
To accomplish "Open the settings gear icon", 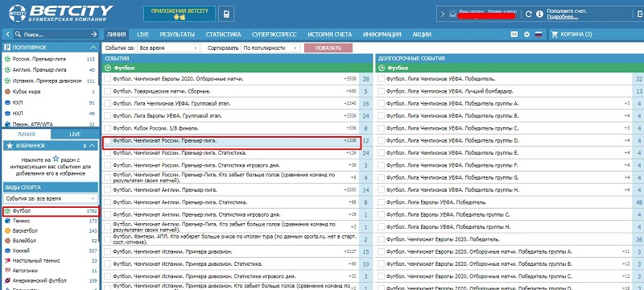I will tap(526, 35).
